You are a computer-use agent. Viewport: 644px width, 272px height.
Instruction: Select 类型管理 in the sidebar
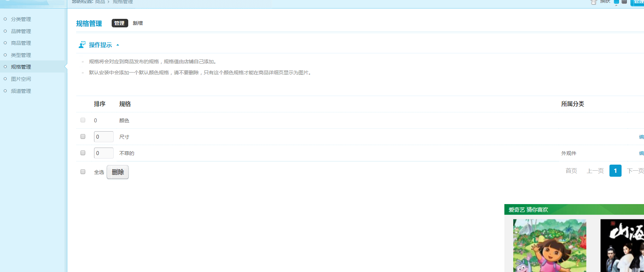21,55
